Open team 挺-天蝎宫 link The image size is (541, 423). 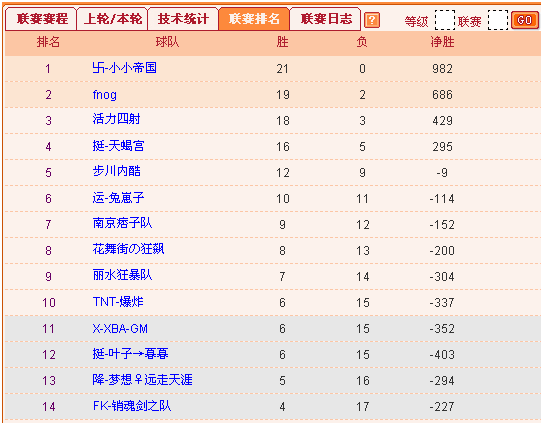(x=118, y=146)
